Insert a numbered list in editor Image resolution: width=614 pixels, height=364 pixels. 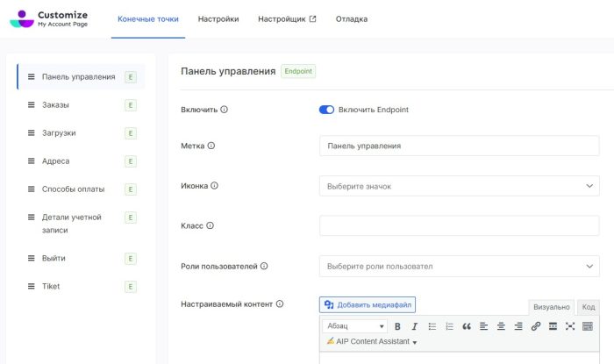[x=449, y=326]
